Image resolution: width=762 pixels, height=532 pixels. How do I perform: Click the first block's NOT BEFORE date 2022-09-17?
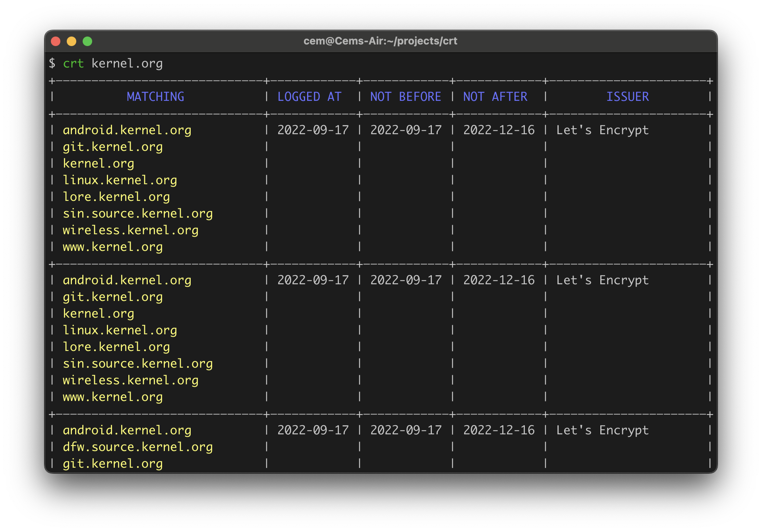click(406, 130)
